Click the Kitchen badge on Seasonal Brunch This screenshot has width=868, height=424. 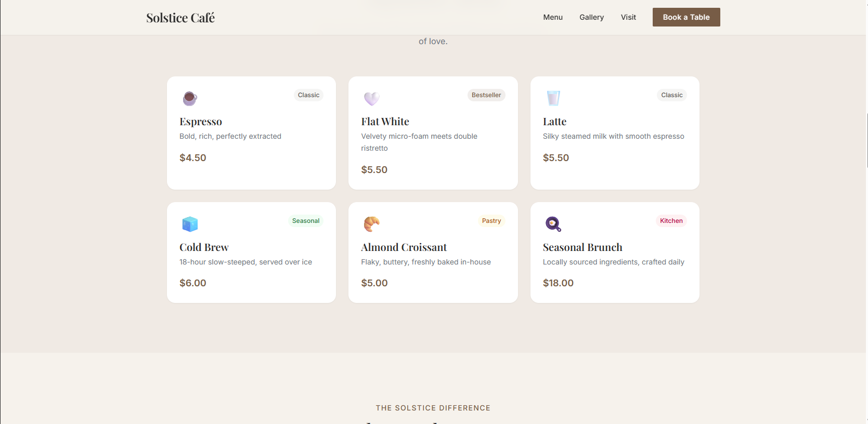tap(671, 221)
